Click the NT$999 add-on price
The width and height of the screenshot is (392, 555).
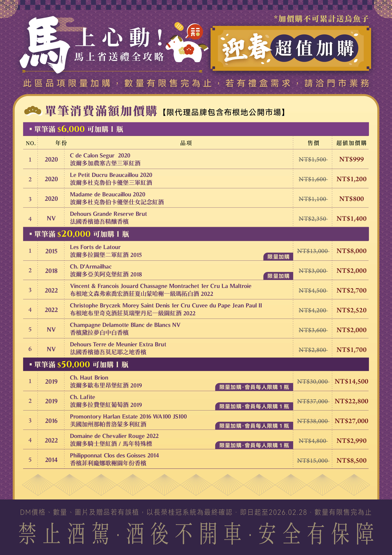click(351, 159)
